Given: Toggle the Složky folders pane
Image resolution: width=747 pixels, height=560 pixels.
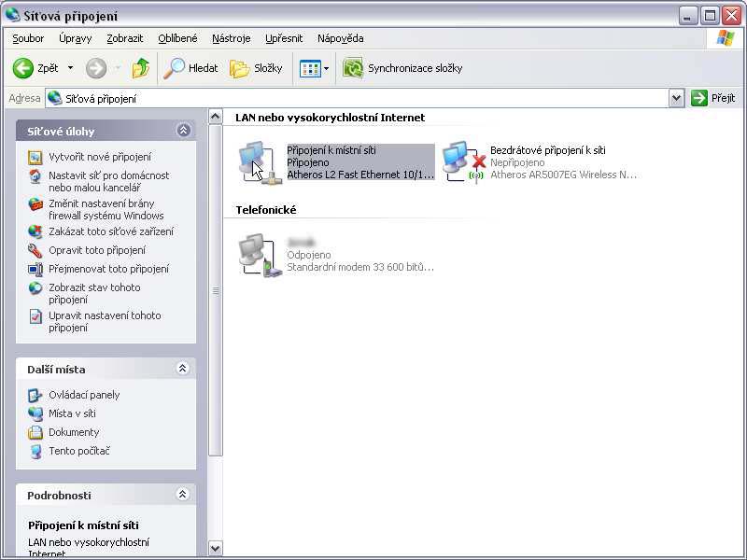Looking at the screenshot, I should (256, 68).
